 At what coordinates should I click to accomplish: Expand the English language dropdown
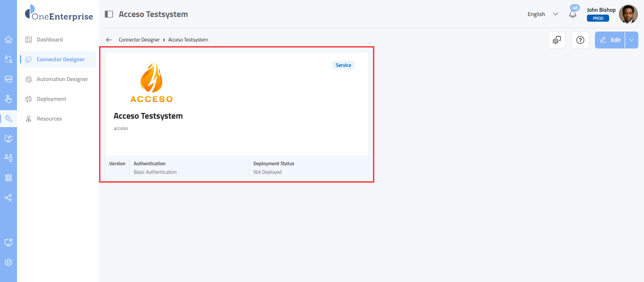[543, 14]
